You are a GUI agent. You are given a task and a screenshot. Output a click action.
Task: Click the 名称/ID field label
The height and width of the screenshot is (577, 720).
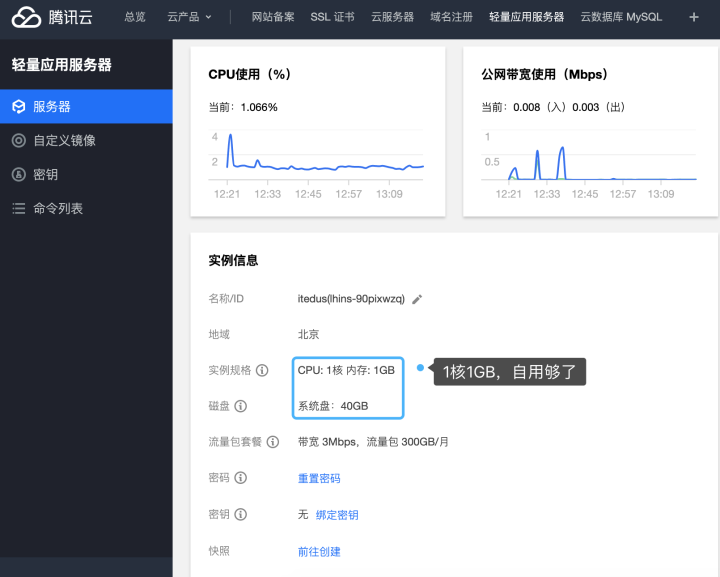(226, 299)
